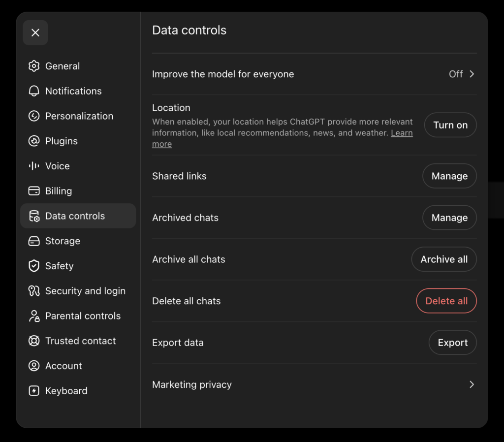Viewport: 504px width, 442px height.
Task: Switch to Notifications settings
Action: point(78,91)
